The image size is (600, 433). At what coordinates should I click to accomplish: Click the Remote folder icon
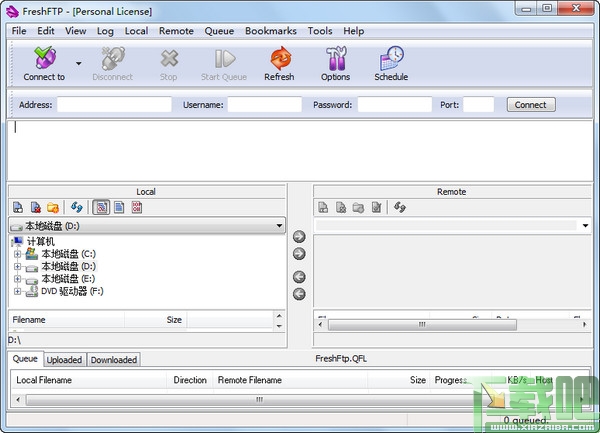(358, 207)
